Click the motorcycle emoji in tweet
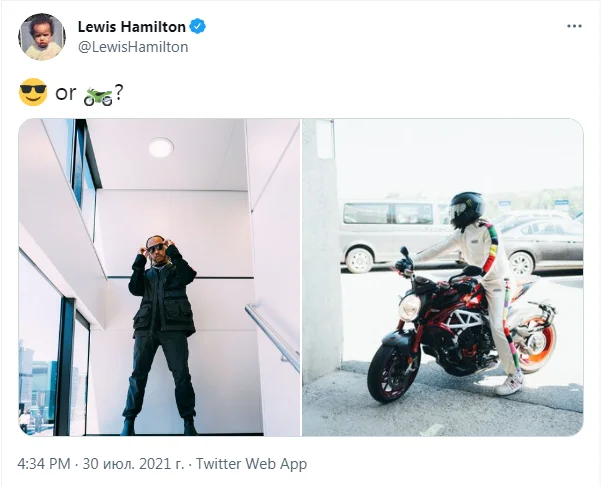The image size is (601, 486). tap(98, 96)
